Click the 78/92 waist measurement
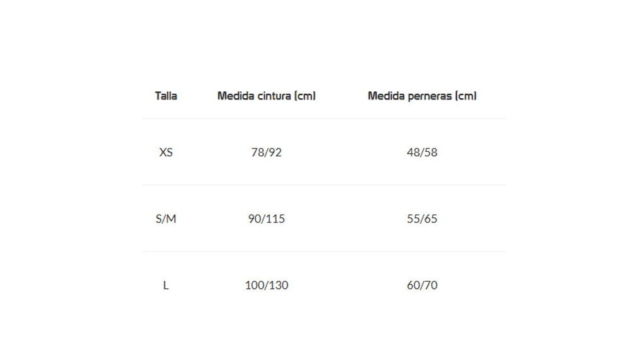The image size is (621, 364). (267, 152)
